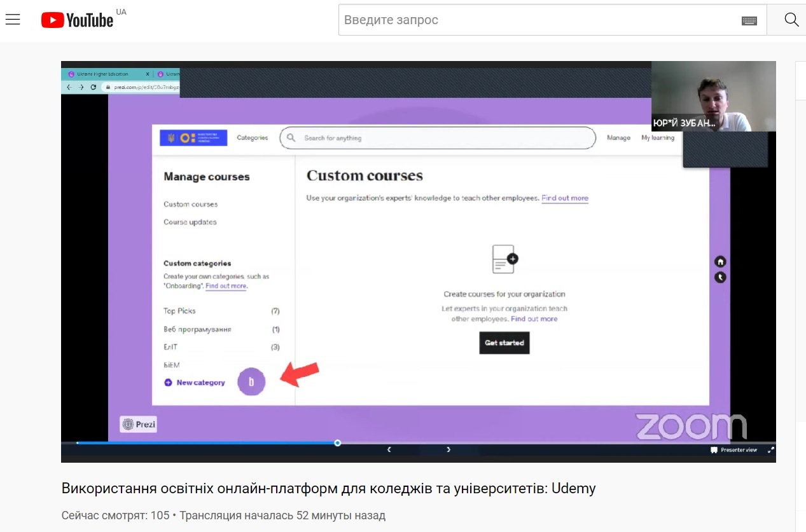The image size is (806, 532).
Task: Click the YouTube logo
Action: click(x=78, y=20)
